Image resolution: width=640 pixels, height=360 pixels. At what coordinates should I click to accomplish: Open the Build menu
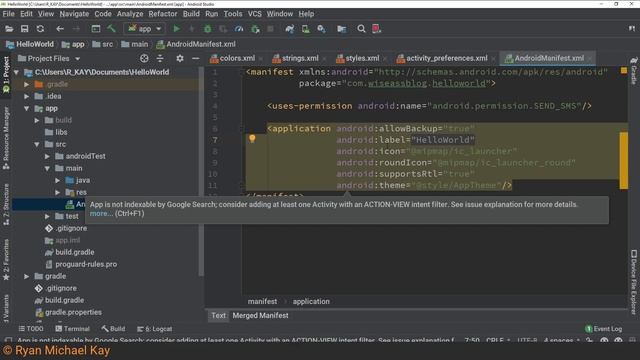[x=191, y=14]
